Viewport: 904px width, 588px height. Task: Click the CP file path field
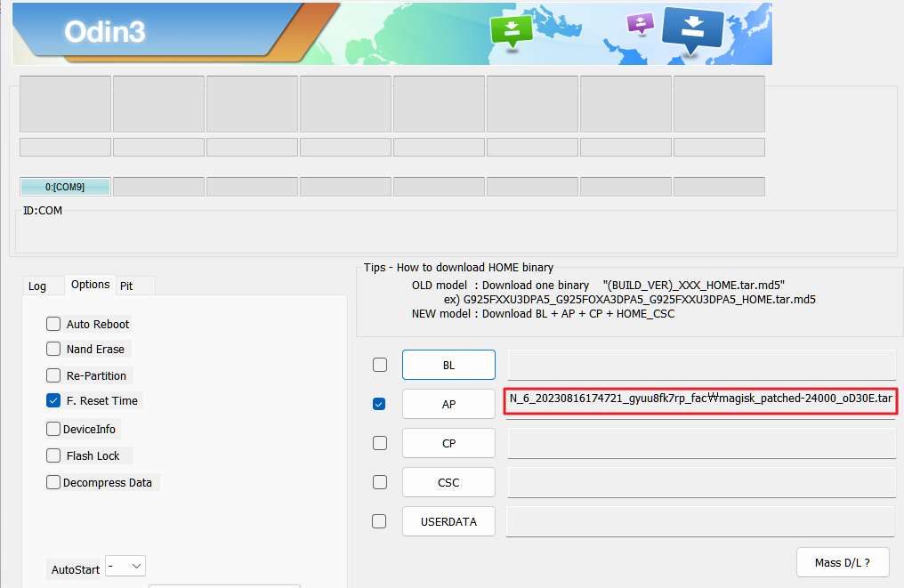[702, 443]
